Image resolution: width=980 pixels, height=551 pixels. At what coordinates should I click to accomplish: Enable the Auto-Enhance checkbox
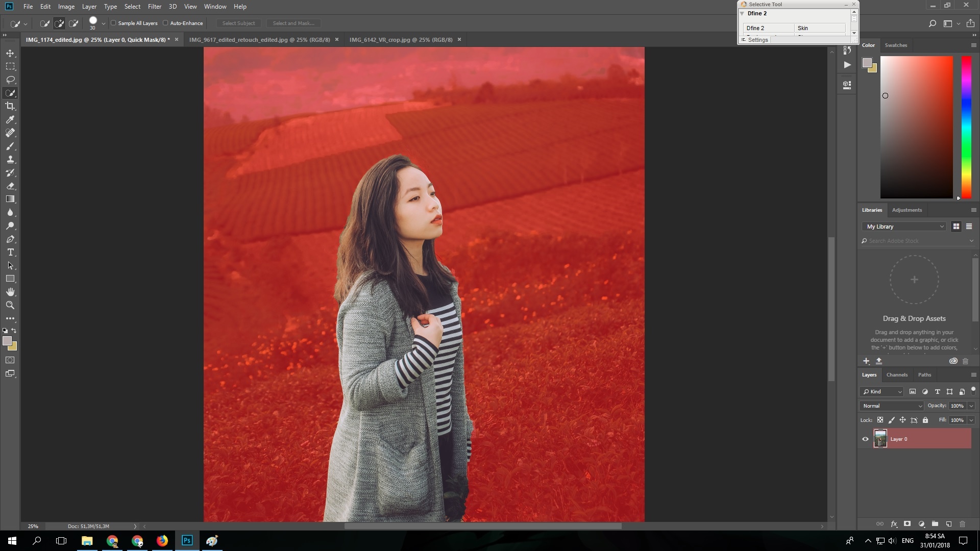coord(166,23)
